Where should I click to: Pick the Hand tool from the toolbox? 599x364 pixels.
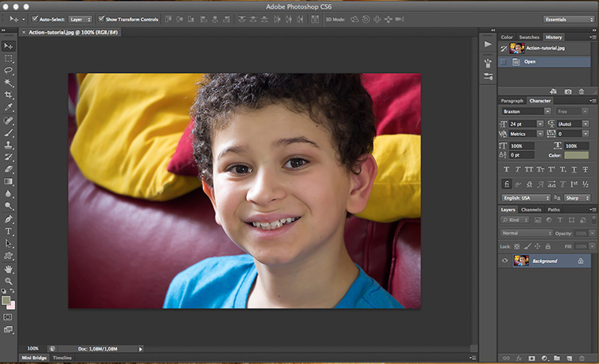coord(9,269)
